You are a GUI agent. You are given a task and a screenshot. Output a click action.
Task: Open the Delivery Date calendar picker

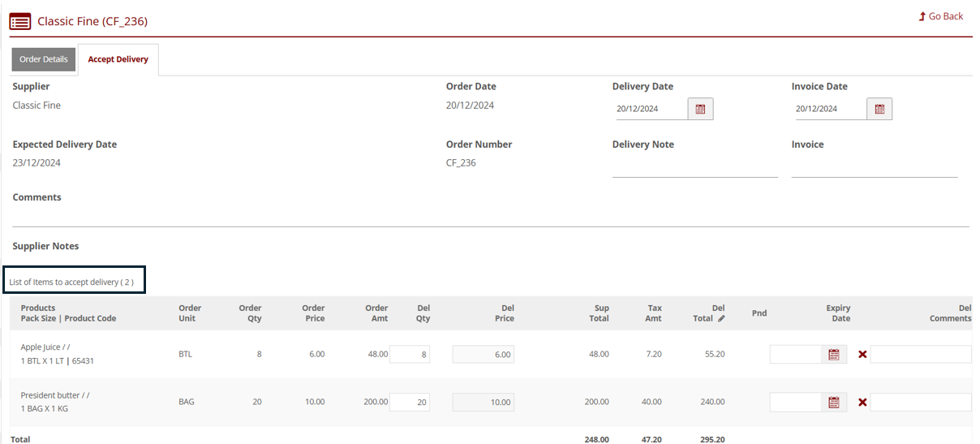click(x=700, y=109)
